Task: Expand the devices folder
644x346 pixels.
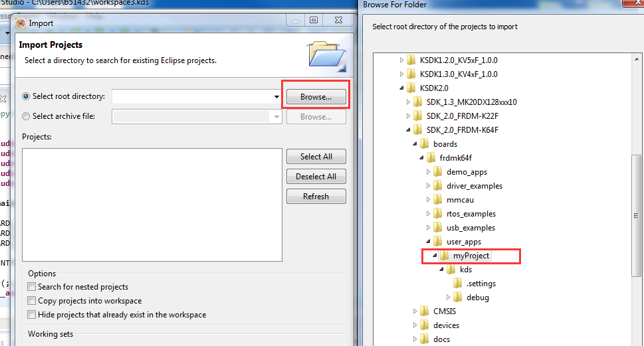Action: tap(415, 325)
